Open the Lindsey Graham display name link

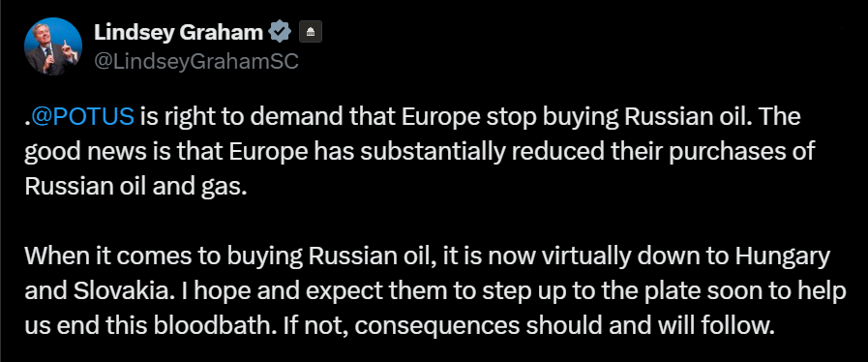click(x=178, y=32)
